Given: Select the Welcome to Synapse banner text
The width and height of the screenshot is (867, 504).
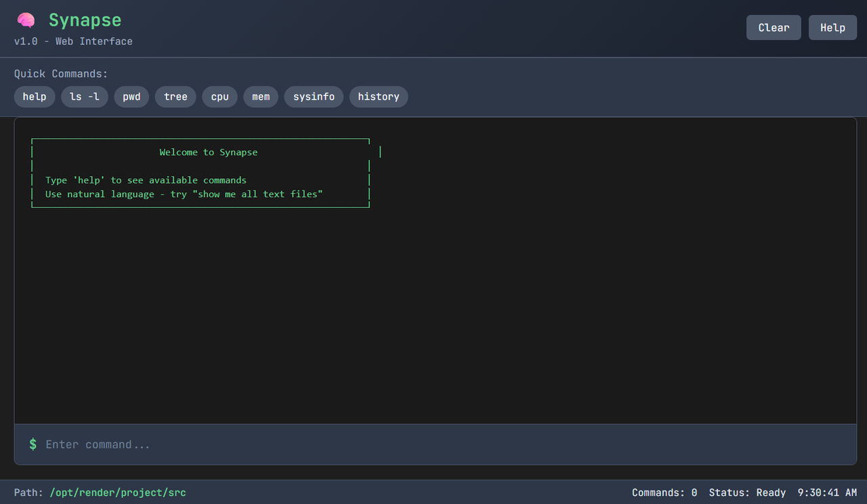Looking at the screenshot, I should coord(208,152).
